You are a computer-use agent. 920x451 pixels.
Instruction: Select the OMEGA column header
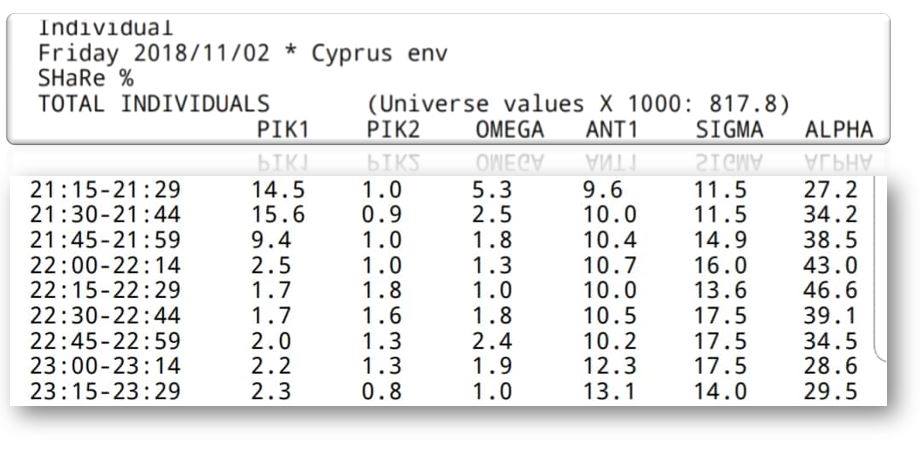(510, 130)
